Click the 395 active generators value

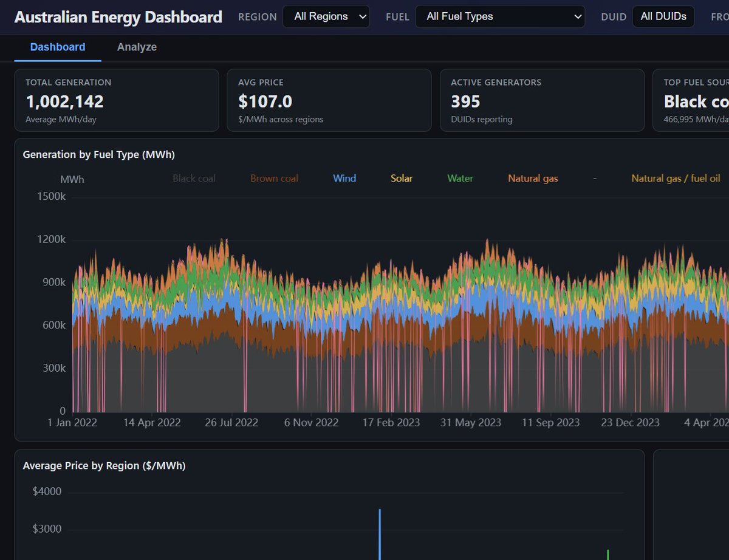pyautogui.click(x=465, y=101)
